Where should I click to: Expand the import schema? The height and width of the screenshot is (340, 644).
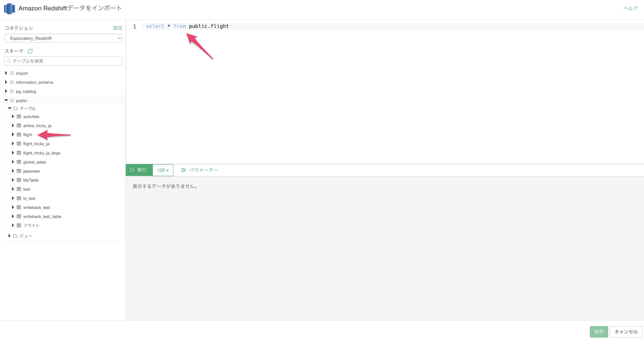[6, 73]
